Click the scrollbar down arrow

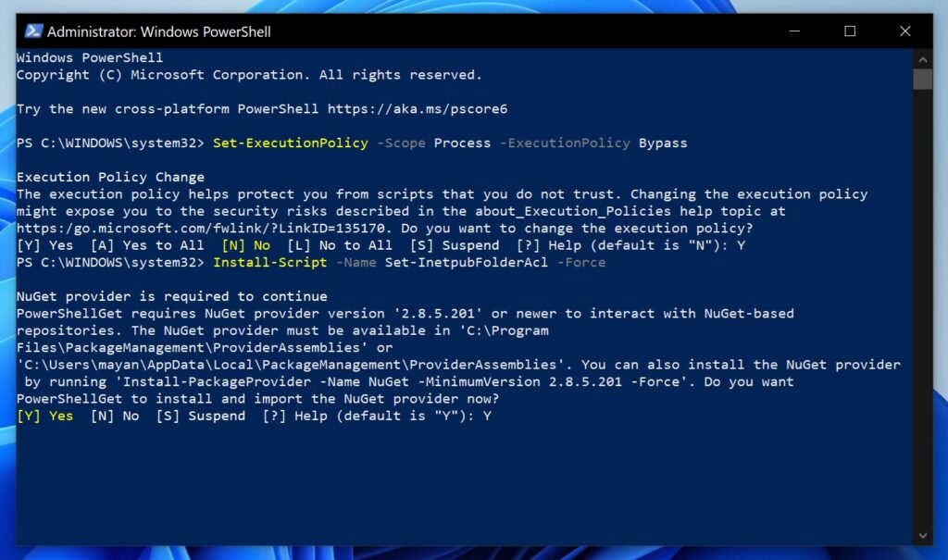[x=923, y=535]
